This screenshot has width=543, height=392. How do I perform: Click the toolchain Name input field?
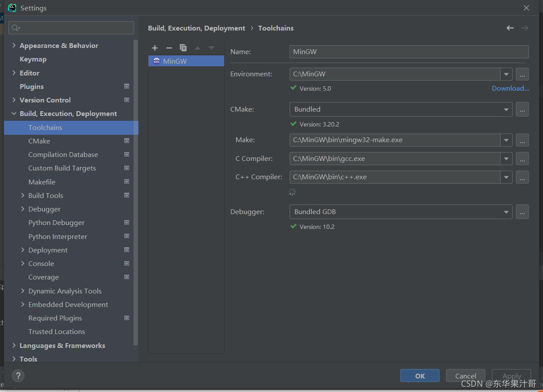pos(409,51)
